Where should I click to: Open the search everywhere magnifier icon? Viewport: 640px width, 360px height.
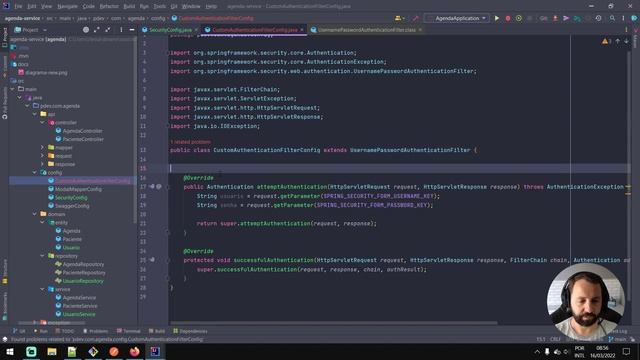(x=612, y=18)
